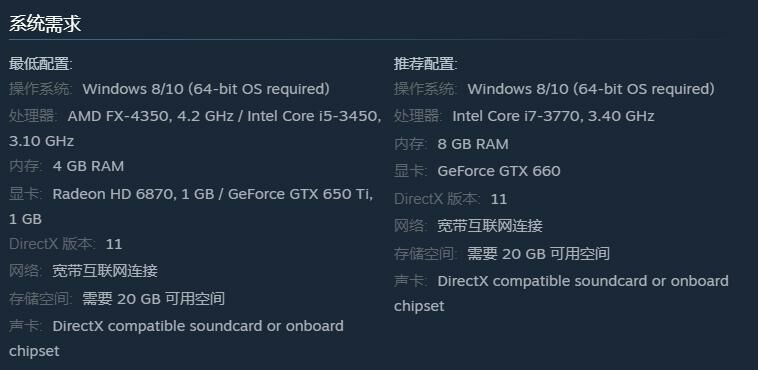
Task: Click the 4 GB RAM memory entry
Action: (88, 166)
